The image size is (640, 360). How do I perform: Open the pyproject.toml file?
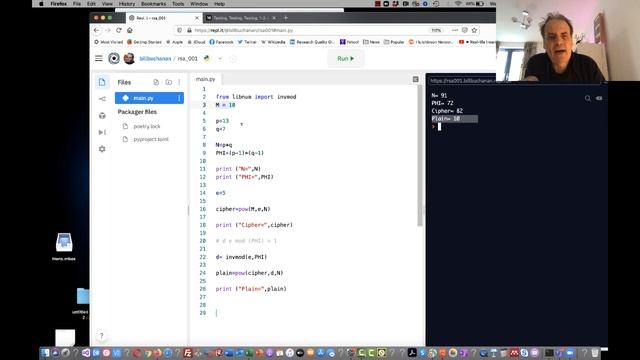(x=151, y=139)
